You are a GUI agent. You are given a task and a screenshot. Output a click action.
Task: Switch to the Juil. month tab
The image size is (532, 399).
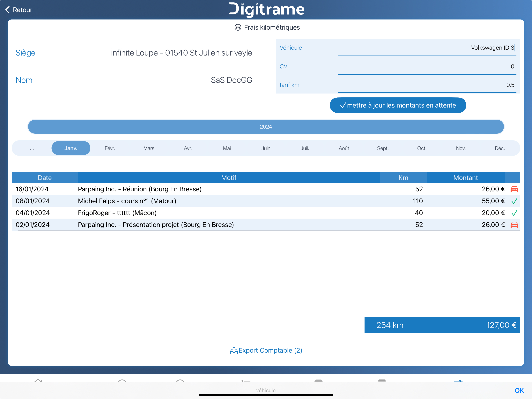pos(305,148)
